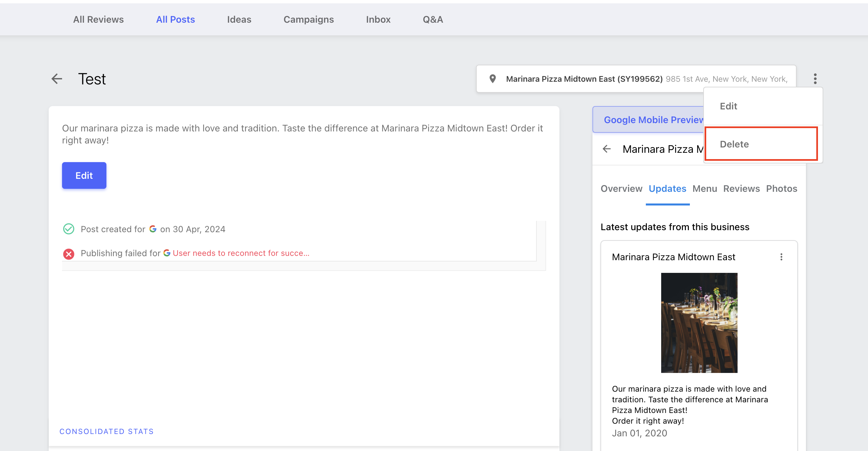Click Google logo in Publishing failed row

point(166,253)
